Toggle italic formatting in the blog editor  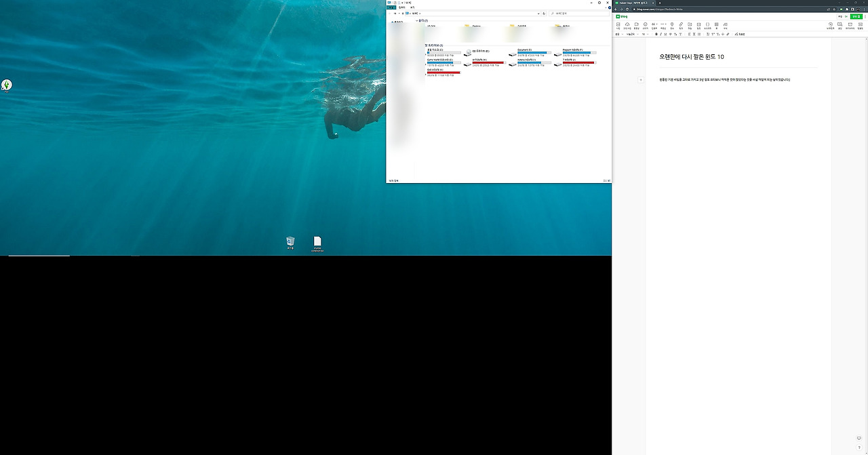click(x=660, y=34)
